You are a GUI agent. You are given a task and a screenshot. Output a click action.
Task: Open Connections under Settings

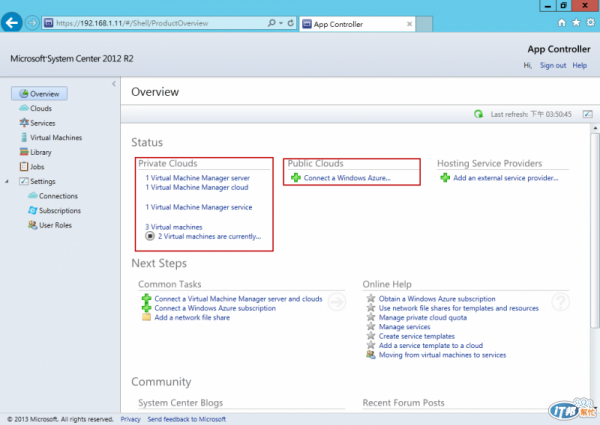[58, 196]
